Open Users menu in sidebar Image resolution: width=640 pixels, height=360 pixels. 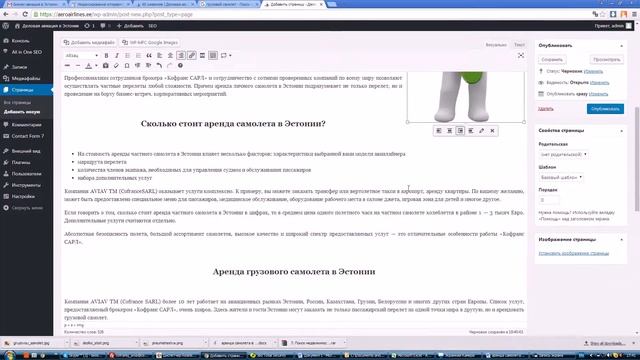[x=27, y=174]
